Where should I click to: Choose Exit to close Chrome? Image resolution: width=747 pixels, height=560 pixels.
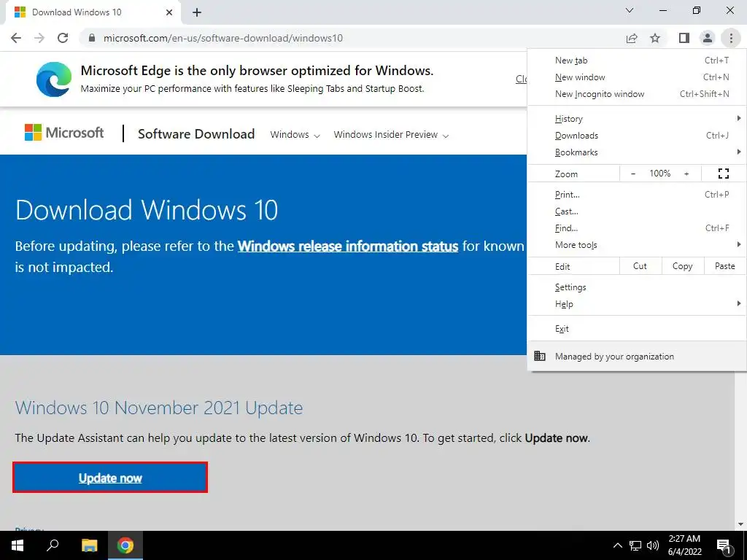tap(637, 329)
